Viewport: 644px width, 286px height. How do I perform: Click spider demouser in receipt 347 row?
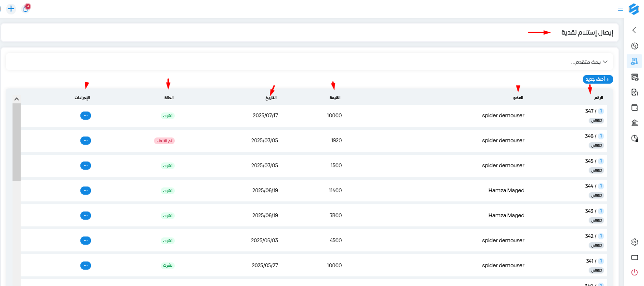503,115
